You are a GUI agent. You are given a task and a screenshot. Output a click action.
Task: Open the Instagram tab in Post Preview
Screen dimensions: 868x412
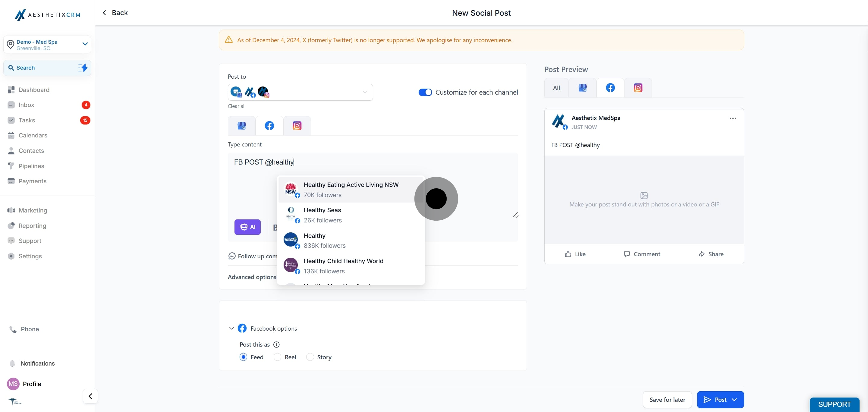(x=637, y=88)
